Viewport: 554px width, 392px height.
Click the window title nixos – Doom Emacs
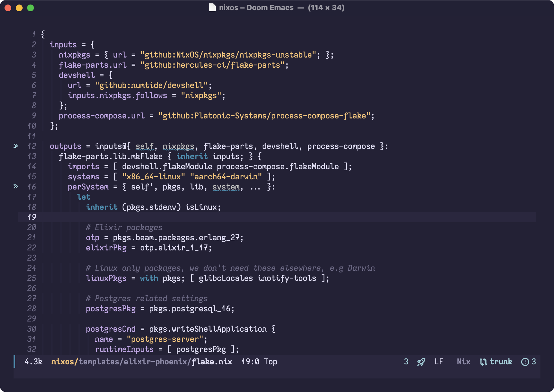click(x=256, y=8)
